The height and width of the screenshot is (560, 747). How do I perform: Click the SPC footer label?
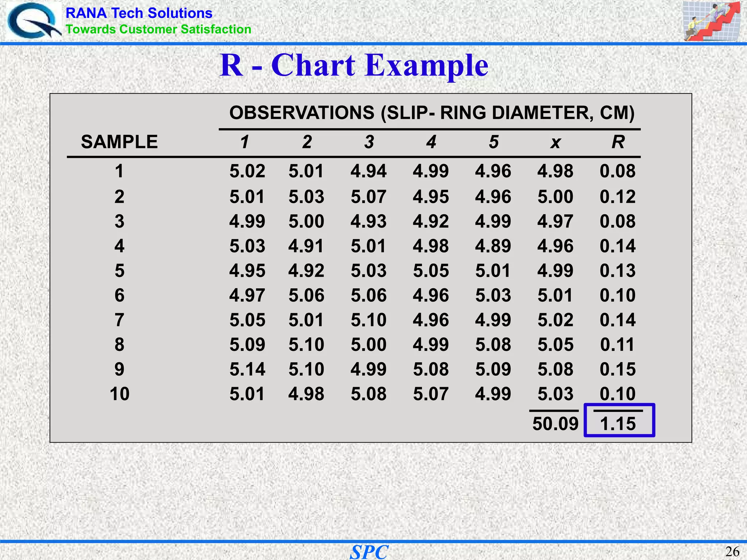tap(369, 552)
